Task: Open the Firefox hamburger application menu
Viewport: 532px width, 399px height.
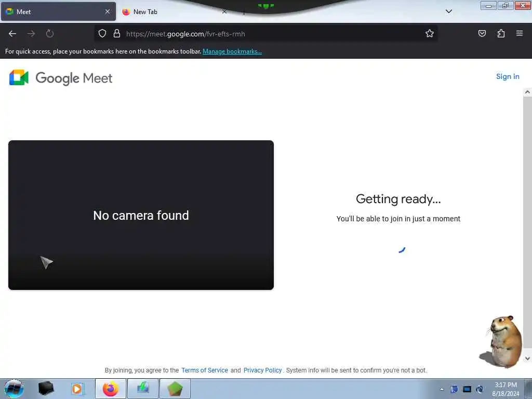Action: [520, 33]
